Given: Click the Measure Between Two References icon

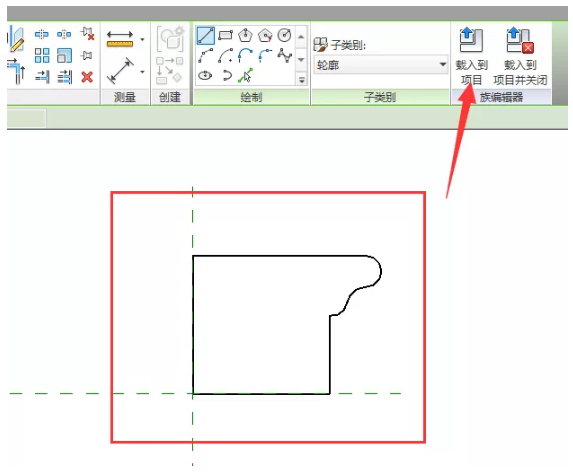Looking at the screenshot, I should coord(120,39).
